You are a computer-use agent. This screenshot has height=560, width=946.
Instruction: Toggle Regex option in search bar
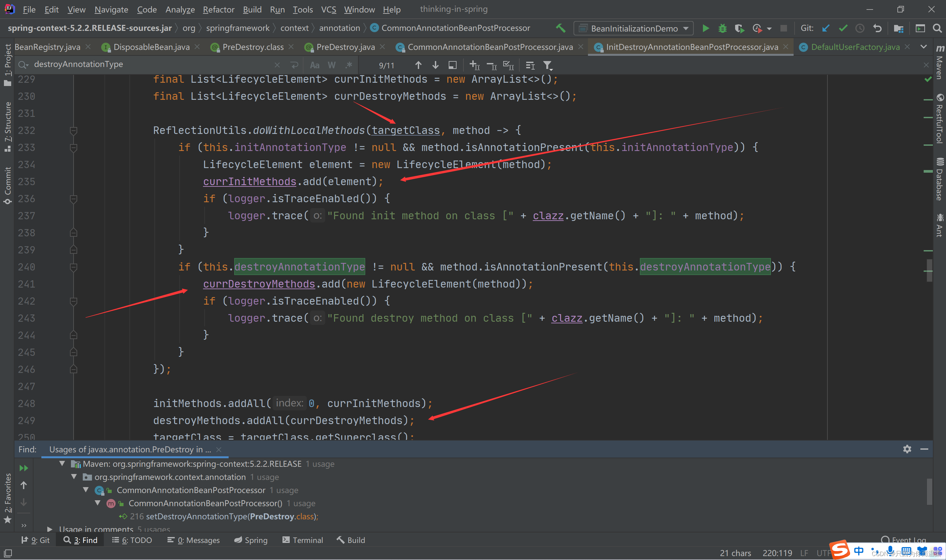coord(349,65)
